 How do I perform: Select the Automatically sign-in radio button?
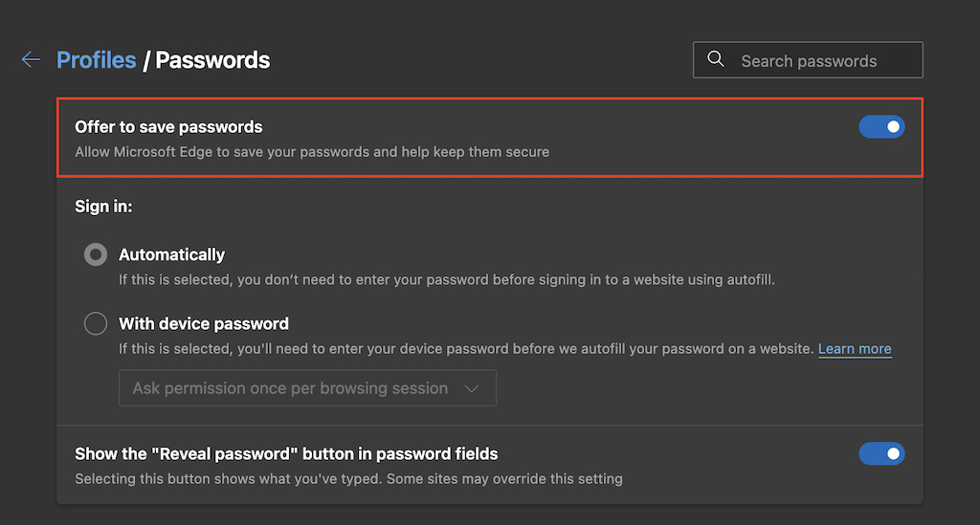tap(96, 254)
